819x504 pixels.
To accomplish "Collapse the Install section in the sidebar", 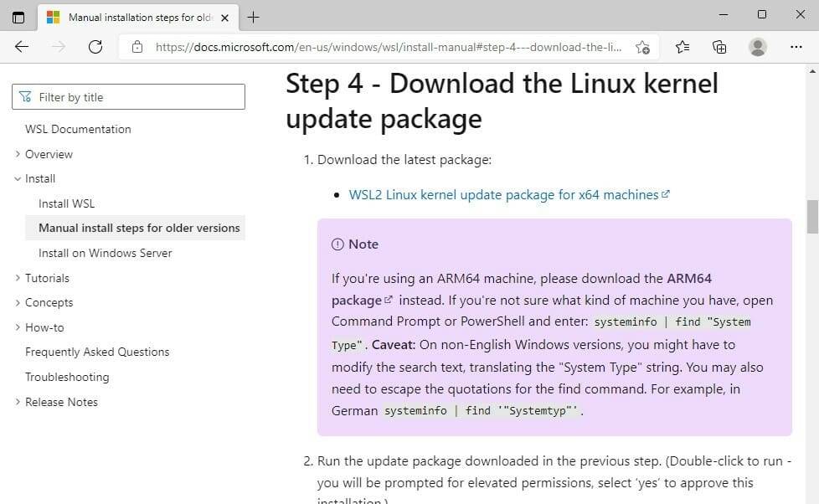I will [18, 178].
